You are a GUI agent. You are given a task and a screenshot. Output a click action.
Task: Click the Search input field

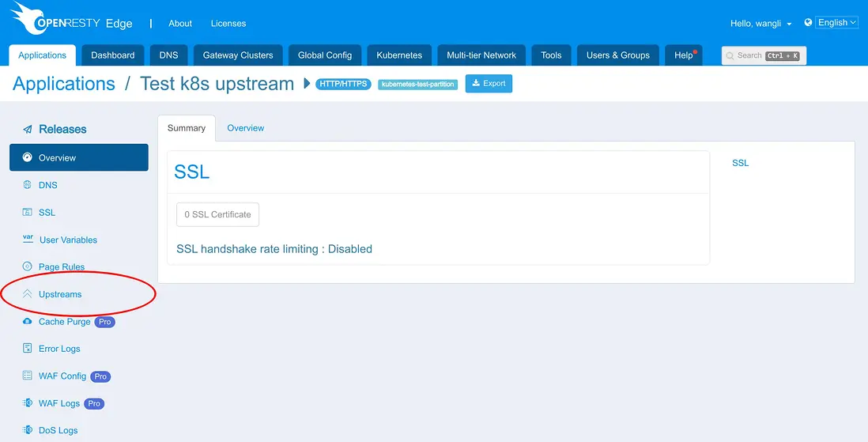click(x=764, y=56)
